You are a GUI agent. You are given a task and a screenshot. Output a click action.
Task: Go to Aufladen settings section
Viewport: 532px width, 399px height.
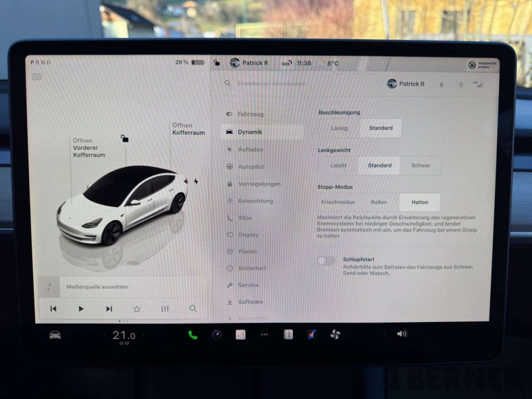tap(250, 150)
